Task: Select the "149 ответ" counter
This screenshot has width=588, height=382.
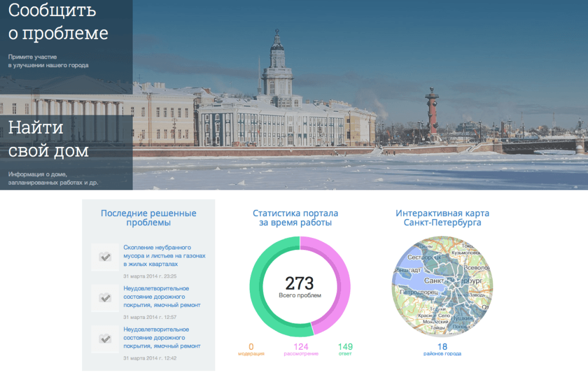Action: (345, 349)
